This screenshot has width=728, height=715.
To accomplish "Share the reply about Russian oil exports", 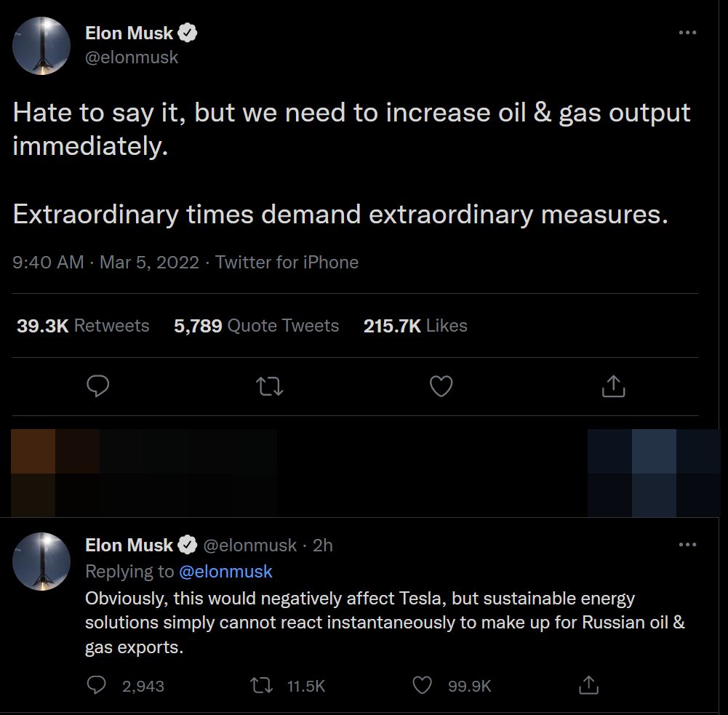I will tap(588, 685).
